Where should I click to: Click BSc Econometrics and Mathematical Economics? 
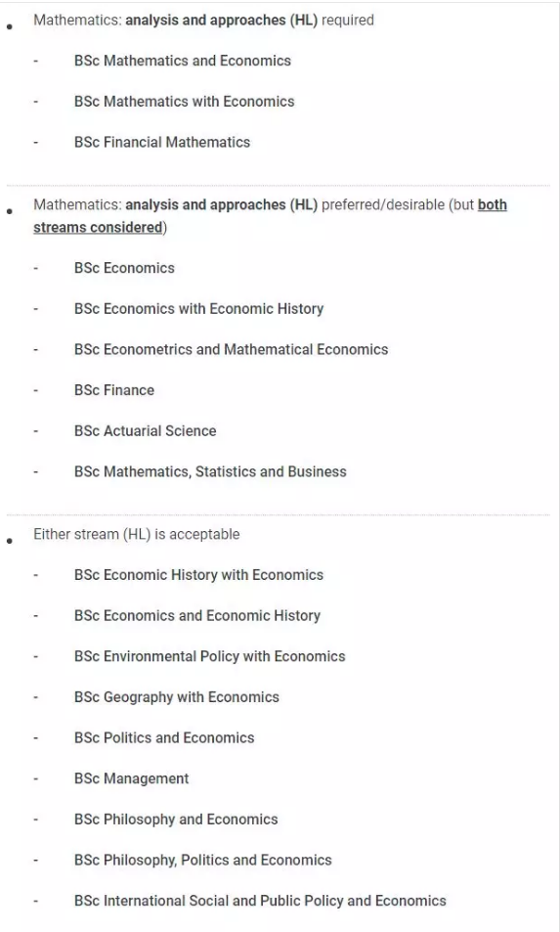[x=231, y=349]
